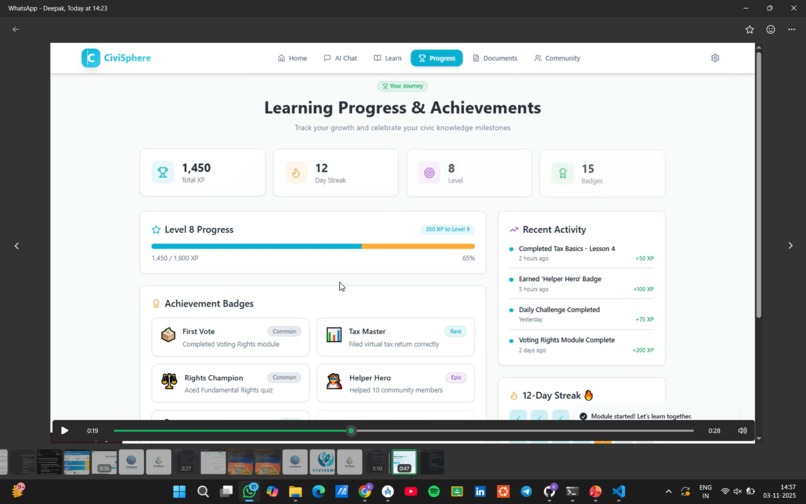This screenshot has height=504, width=806.
Task: Click the CiviSphere logo icon
Action: 91,58
